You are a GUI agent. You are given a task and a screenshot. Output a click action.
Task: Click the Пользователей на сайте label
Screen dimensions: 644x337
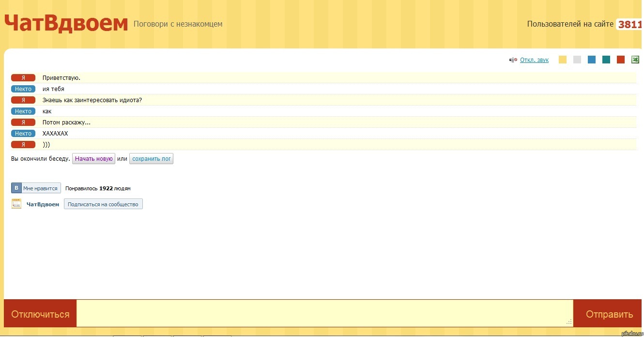click(570, 24)
